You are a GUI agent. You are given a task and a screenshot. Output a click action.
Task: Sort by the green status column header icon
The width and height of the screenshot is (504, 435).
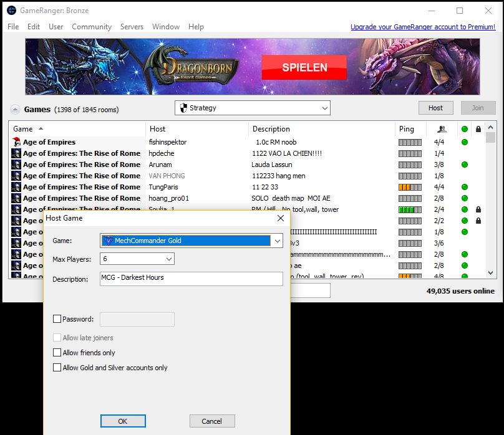point(465,129)
